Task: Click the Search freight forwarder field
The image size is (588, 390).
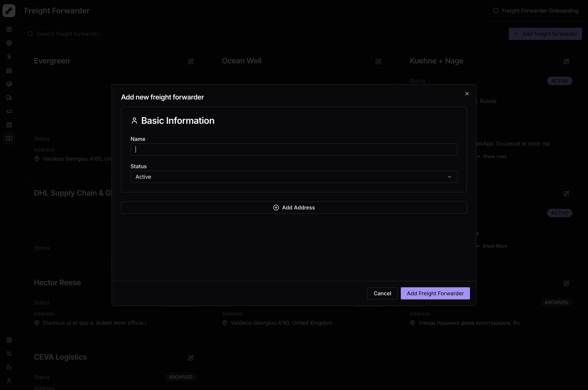Action: pos(81,34)
